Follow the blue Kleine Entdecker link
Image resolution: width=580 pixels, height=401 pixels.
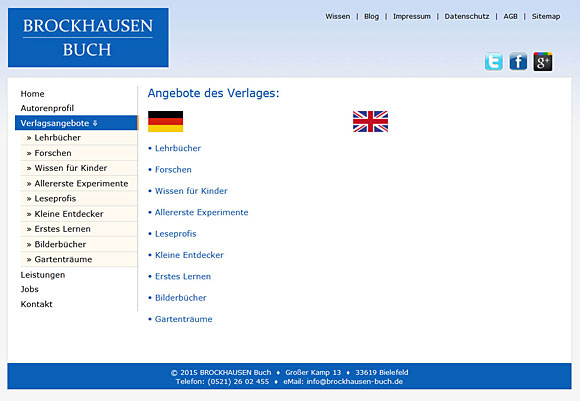tap(189, 255)
